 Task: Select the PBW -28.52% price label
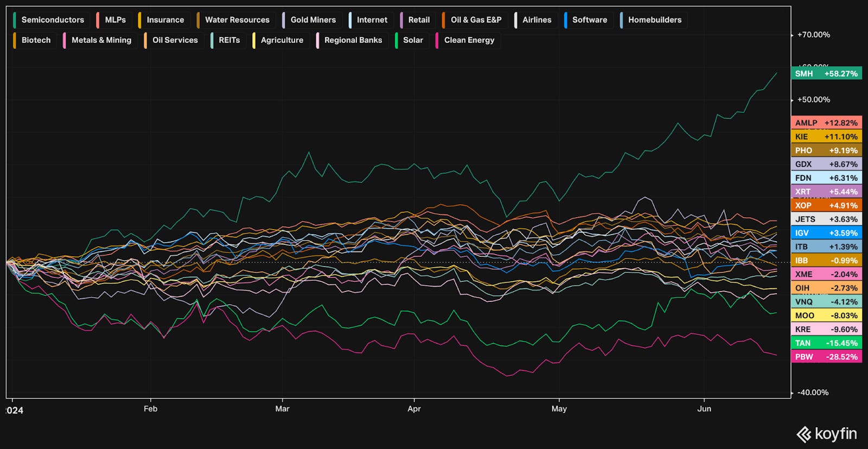tap(826, 357)
